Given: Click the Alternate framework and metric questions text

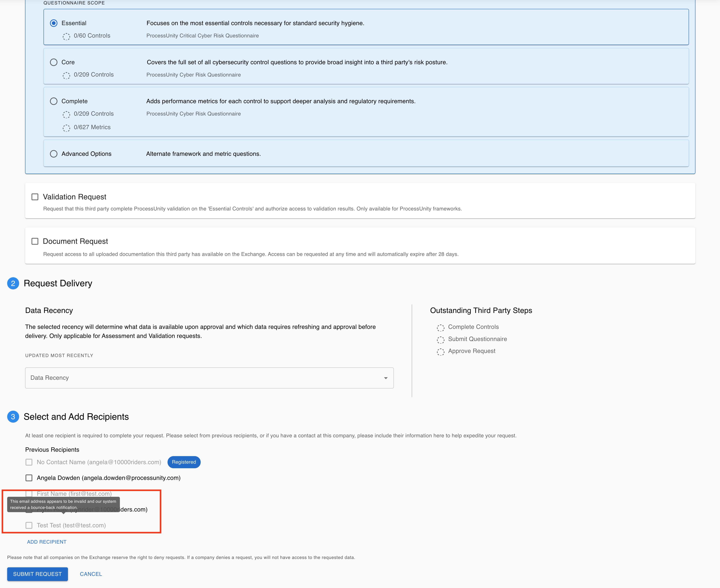Looking at the screenshot, I should click(x=204, y=154).
